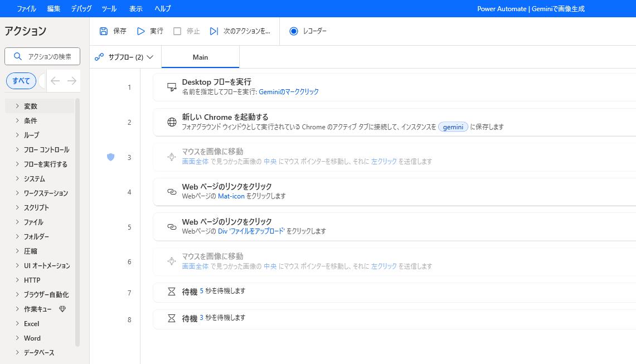Click the shield icon beside line 3

point(110,158)
